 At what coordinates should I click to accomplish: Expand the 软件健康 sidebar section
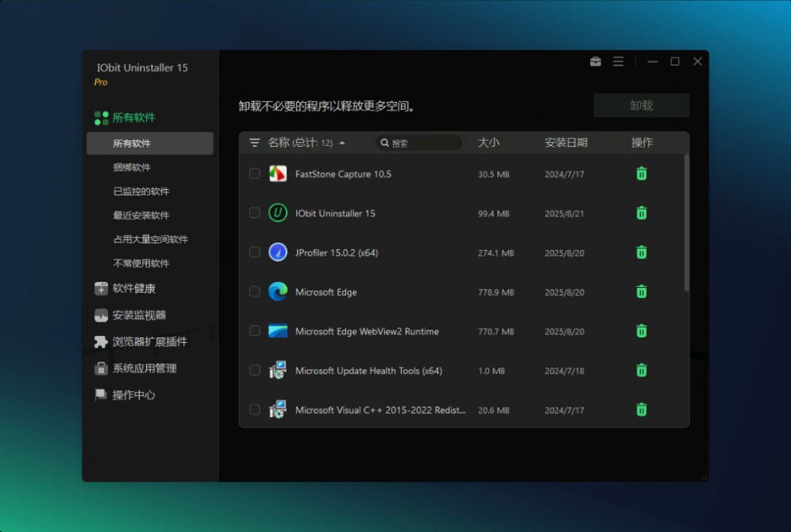tap(134, 289)
